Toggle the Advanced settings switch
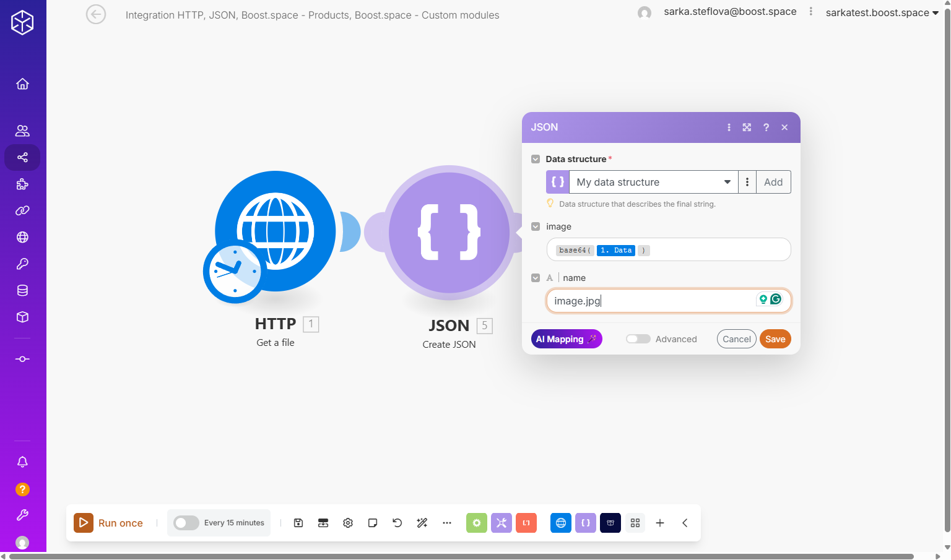This screenshot has width=951, height=560. pyautogui.click(x=638, y=339)
